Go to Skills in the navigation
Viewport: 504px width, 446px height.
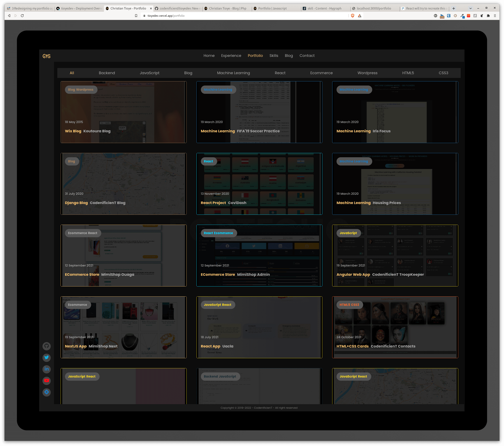pos(273,56)
